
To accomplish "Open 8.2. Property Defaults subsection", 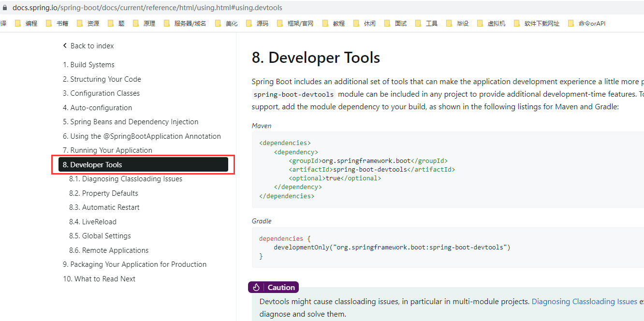I will [x=103, y=193].
